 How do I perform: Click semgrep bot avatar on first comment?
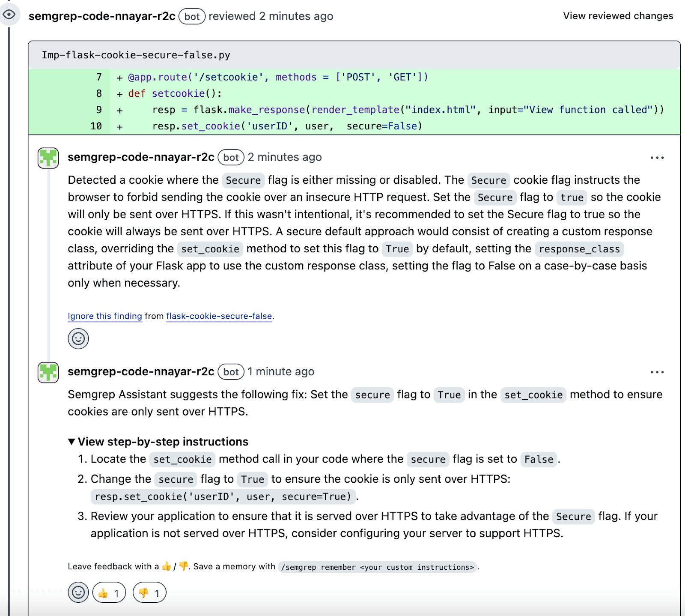(48, 158)
